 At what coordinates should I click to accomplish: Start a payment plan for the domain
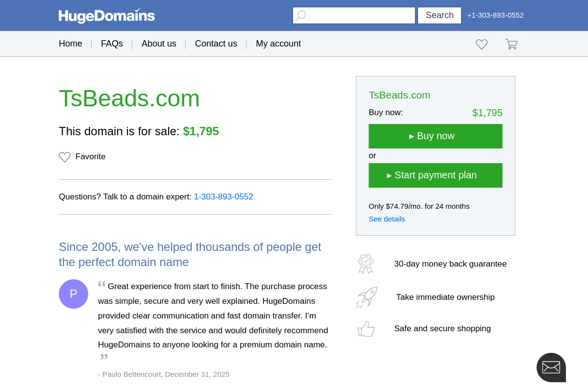pyautogui.click(x=435, y=175)
